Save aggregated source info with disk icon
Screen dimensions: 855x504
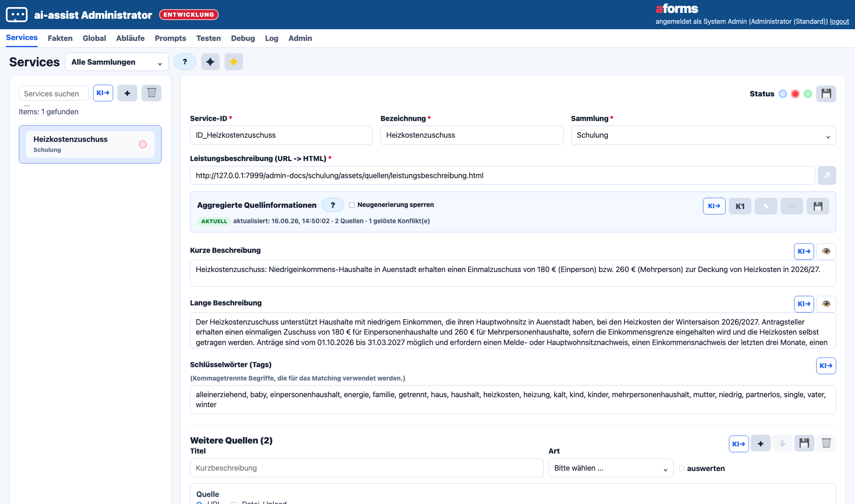click(x=818, y=206)
